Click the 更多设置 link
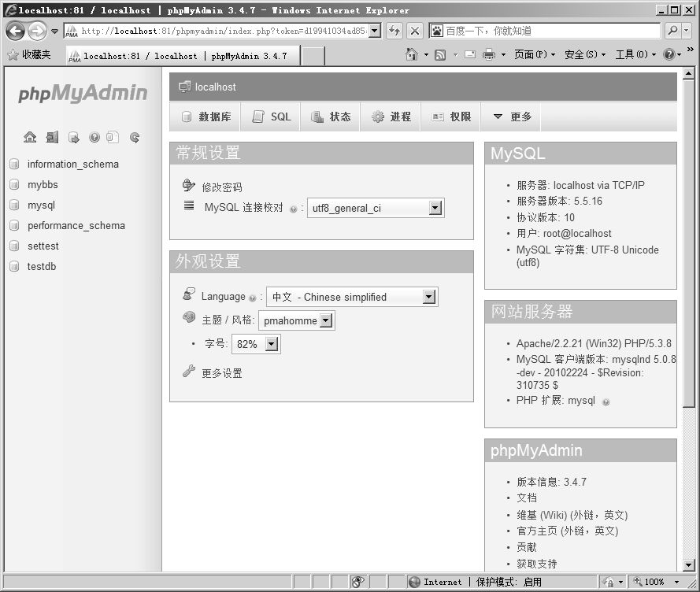Screen dimensions: 700x592 pyautogui.click(x=222, y=373)
